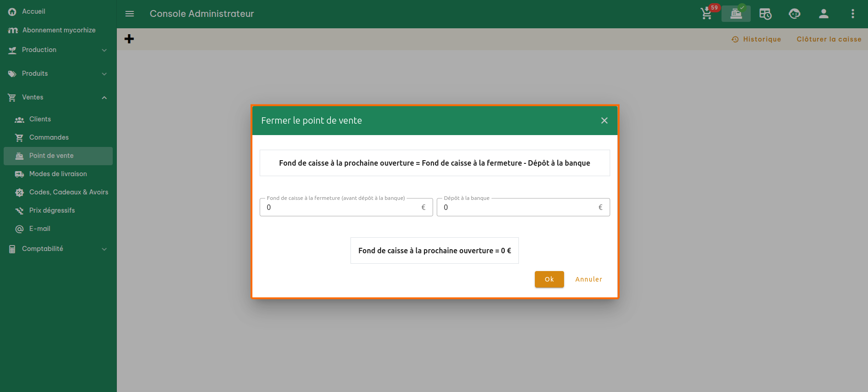
Task: Click the plus add icon
Action: tap(129, 39)
